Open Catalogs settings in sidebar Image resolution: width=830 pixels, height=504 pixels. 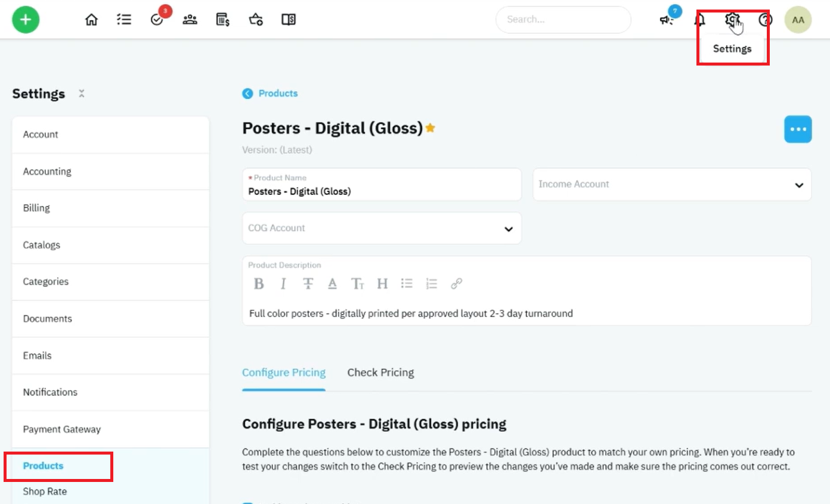[x=110, y=245]
